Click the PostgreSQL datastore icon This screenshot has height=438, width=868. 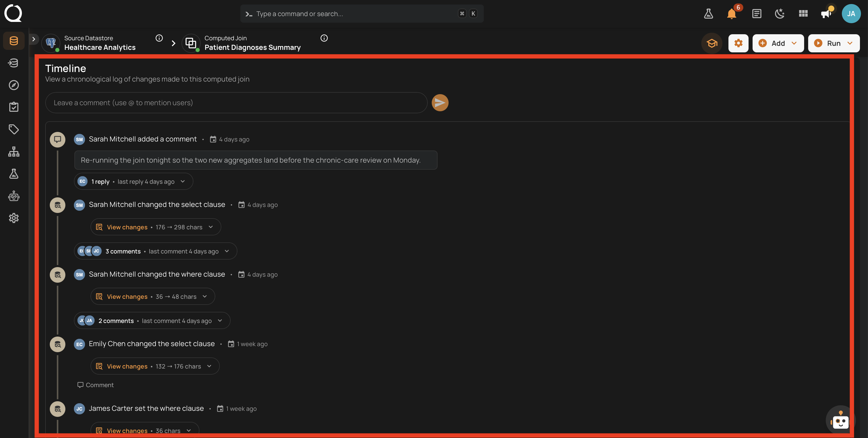51,43
